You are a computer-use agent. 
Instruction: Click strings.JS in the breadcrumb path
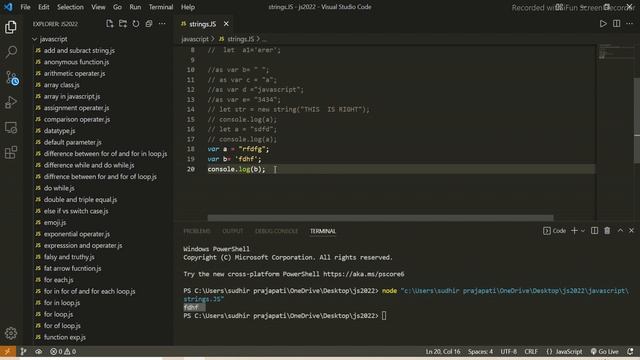point(240,39)
